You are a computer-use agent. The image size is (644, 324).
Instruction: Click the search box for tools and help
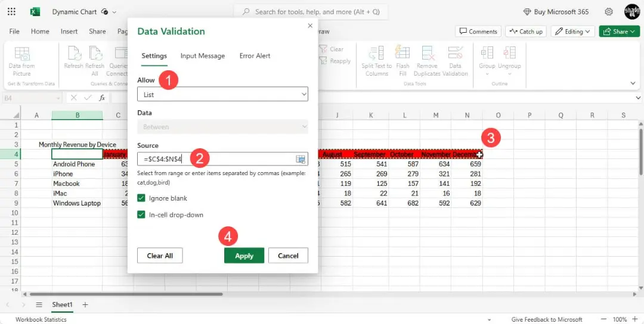coord(311,12)
